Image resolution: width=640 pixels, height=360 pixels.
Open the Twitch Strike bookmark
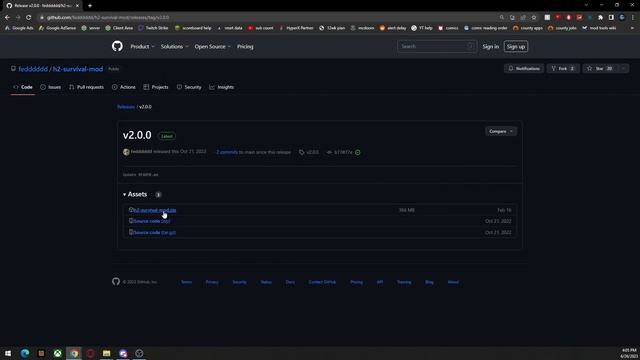(x=153, y=28)
